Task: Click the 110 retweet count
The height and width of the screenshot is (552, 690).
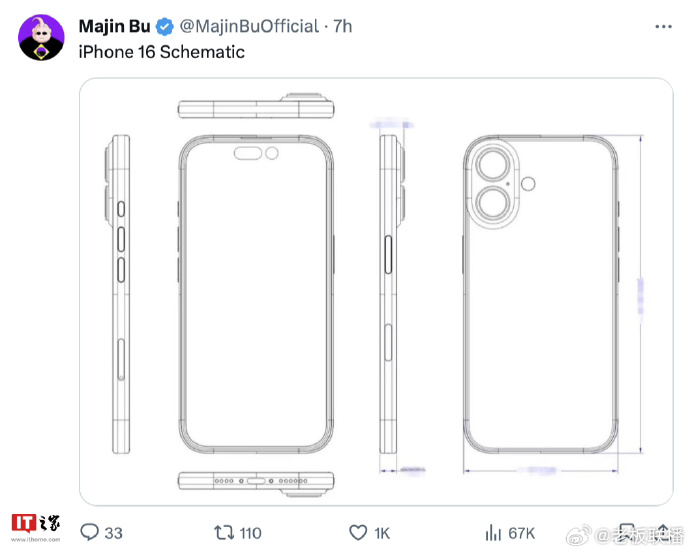Action: (x=250, y=533)
